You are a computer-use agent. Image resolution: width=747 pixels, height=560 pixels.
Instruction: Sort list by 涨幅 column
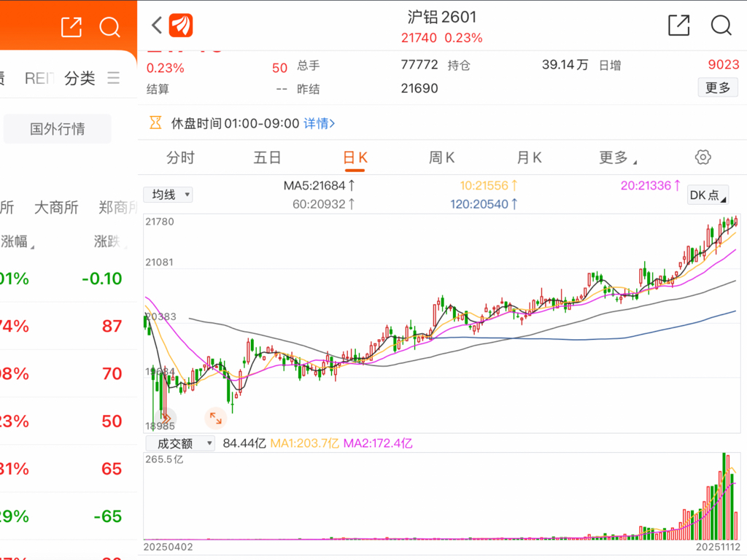pyautogui.click(x=18, y=241)
